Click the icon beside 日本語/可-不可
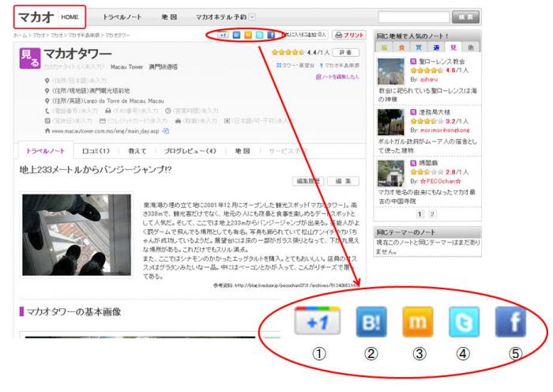This screenshot has width=553, height=392. (228, 121)
